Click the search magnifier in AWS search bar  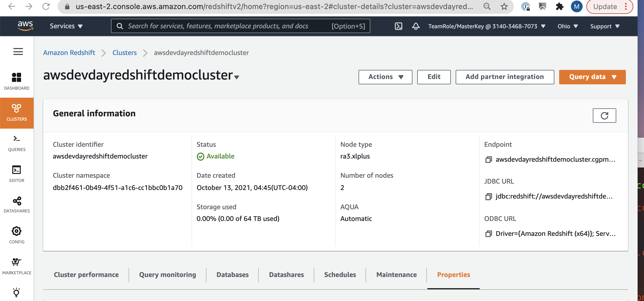120,26
